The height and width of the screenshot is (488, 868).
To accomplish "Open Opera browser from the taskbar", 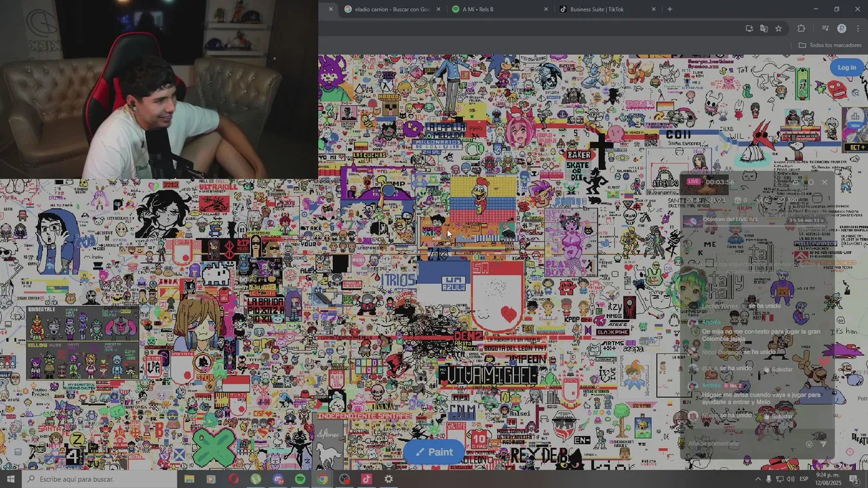I will coord(233,479).
